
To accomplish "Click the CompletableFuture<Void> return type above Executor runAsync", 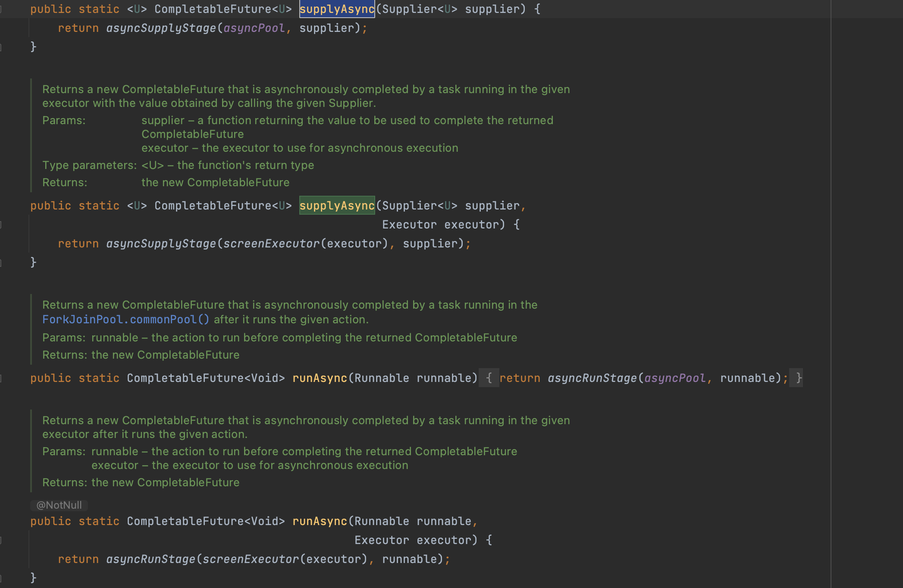I will click(206, 521).
